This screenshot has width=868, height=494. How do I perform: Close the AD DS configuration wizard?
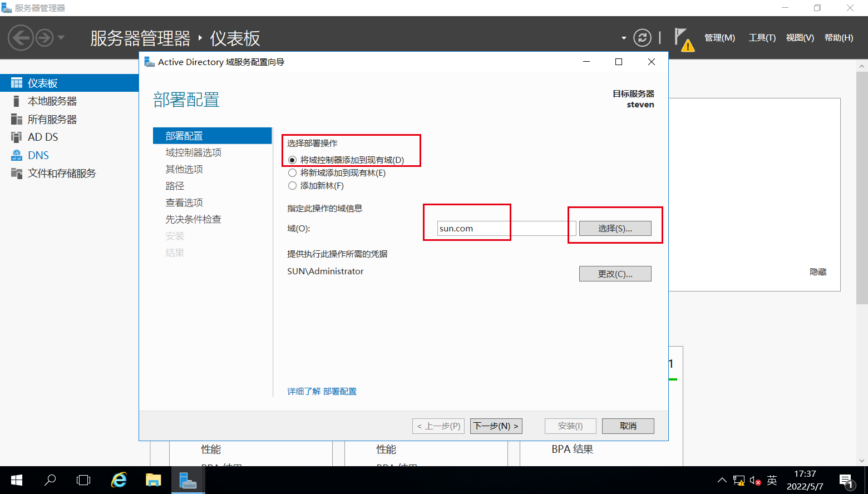point(652,62)
